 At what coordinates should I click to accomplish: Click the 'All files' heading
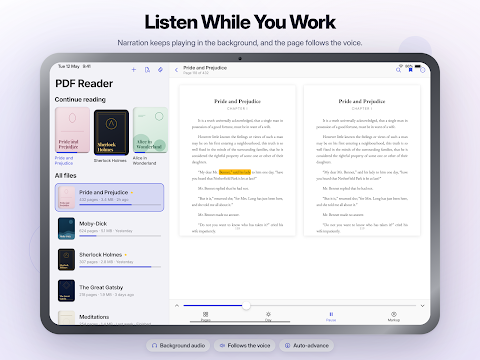tap(66, 175)
